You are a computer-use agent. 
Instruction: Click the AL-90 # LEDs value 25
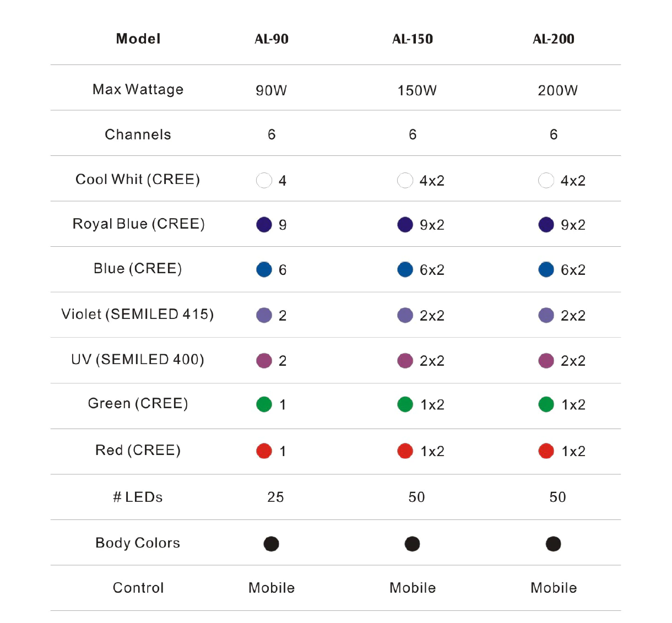(275, 497)
